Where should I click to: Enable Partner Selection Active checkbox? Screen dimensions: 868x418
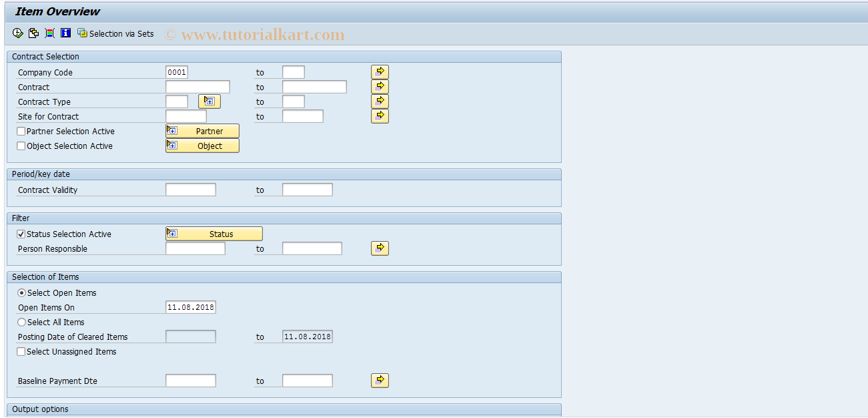pyautogui.click(x=21, y=132)
